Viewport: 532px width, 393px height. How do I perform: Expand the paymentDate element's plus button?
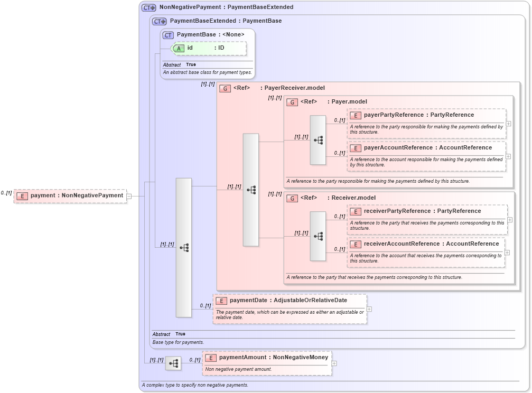pos(369,309)
